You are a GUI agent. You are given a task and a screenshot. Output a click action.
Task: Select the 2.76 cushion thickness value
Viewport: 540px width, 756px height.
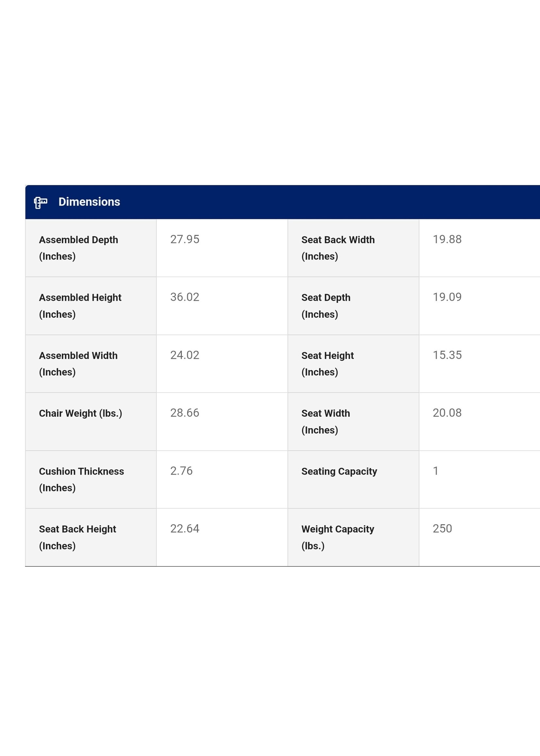pos(181,471)
